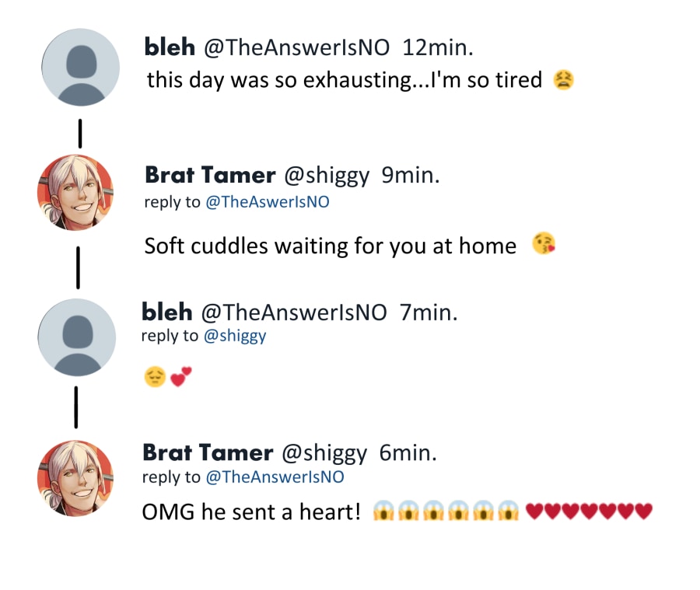Open the "bleh" display name on the 12min tweet
Image resolution: width=700 pixels, height=590 pixels.
170,47
